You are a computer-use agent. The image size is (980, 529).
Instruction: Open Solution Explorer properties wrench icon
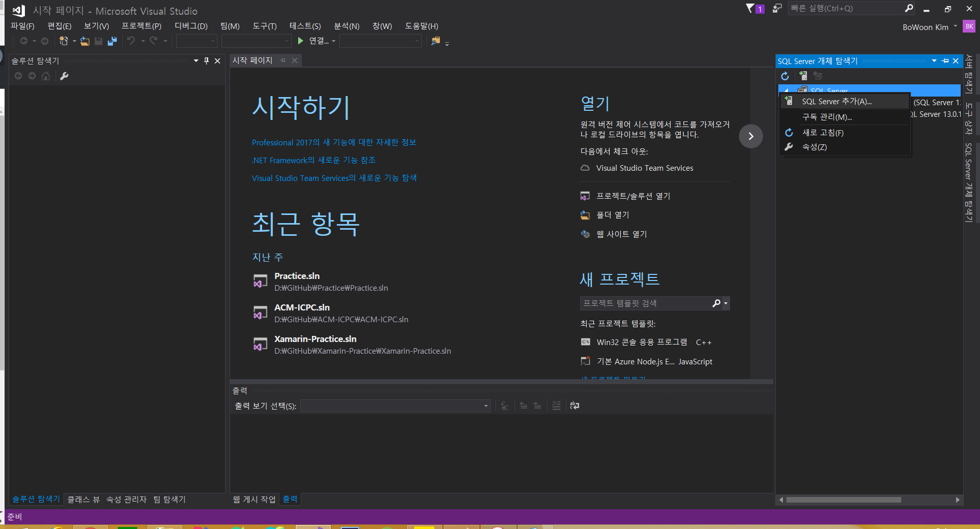[x=64, y=76]
